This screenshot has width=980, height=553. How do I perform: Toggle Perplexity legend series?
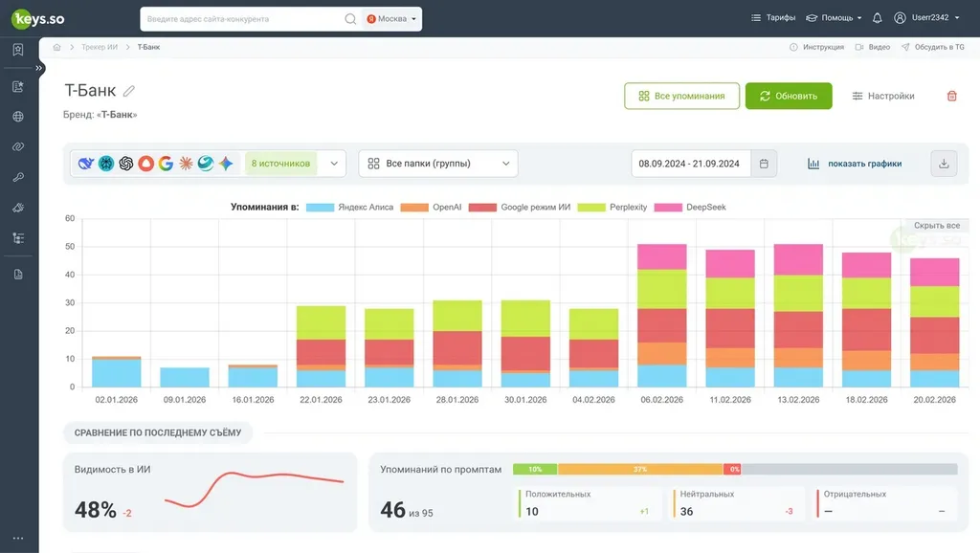pos(612,207)
